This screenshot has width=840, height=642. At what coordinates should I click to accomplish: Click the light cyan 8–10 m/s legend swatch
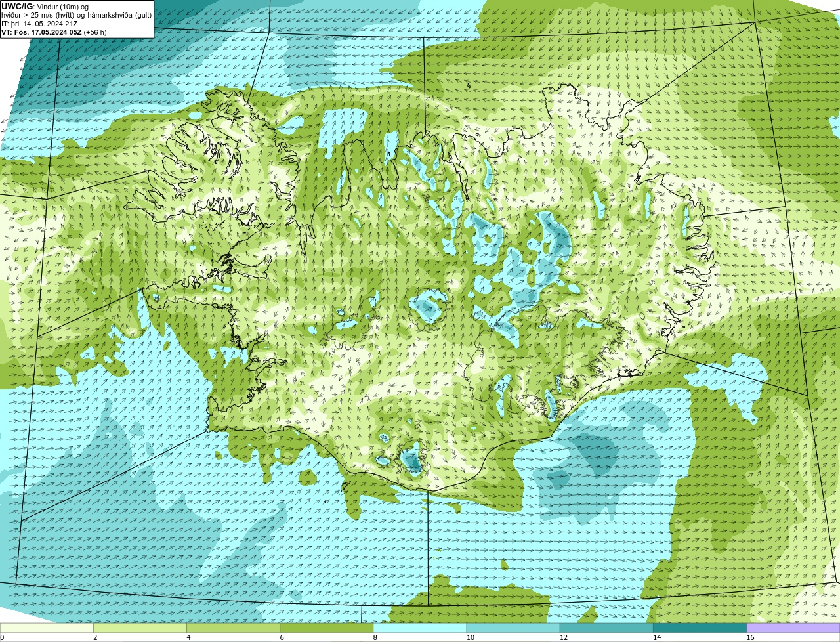(420, 628)
